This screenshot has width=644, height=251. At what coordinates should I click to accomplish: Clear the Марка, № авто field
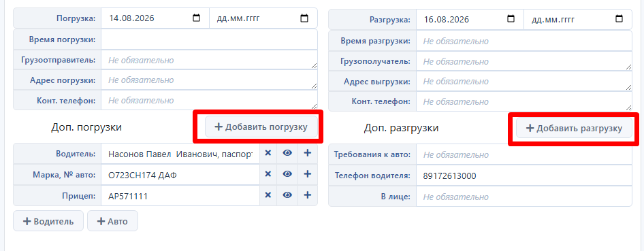point(268,174)
